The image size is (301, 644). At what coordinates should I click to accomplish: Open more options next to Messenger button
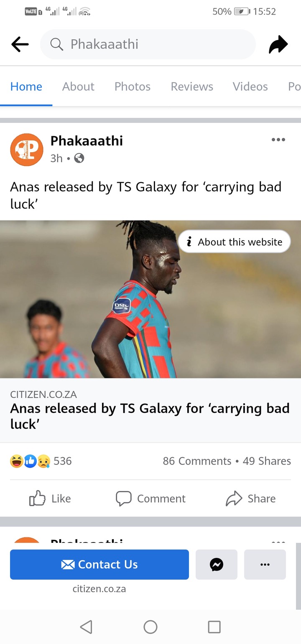click(x=265, y=565)
